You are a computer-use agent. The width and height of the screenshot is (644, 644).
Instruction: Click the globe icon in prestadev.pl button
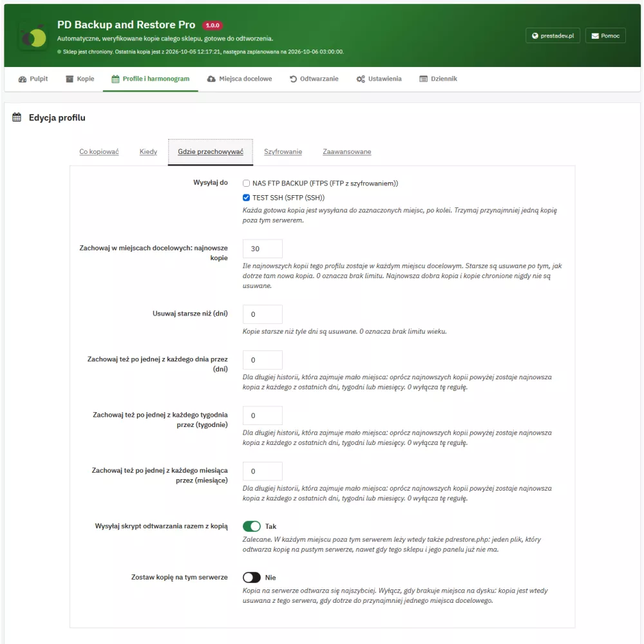tap(535, 35)
